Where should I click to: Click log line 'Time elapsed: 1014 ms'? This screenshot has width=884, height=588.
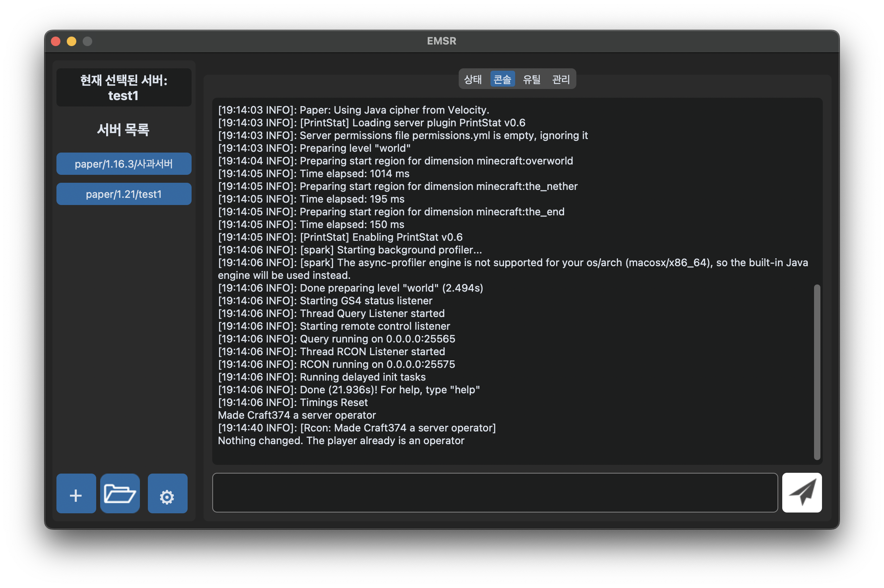pyautogui.click(x=314, y=174)
